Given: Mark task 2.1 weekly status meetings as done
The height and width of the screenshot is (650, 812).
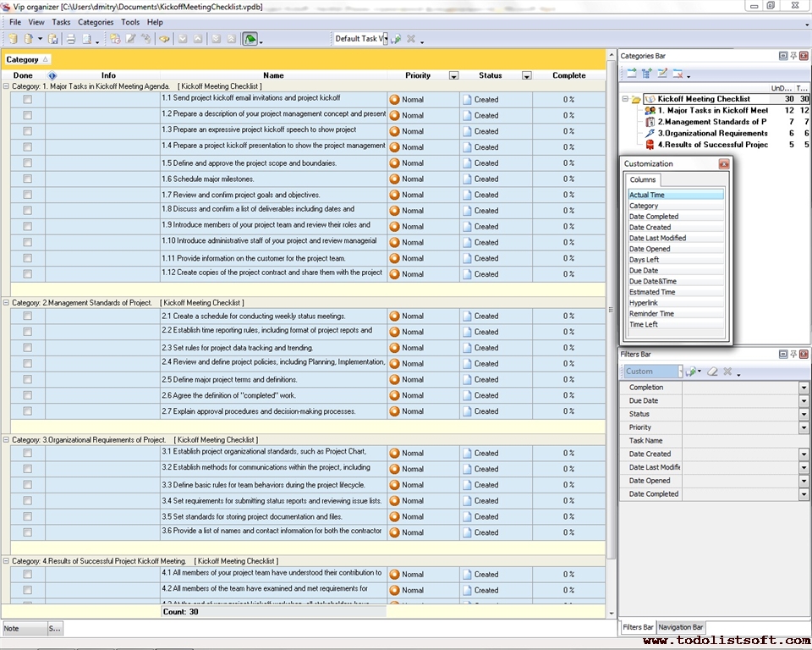Looking at the screenshot, I should coord(27,317).
